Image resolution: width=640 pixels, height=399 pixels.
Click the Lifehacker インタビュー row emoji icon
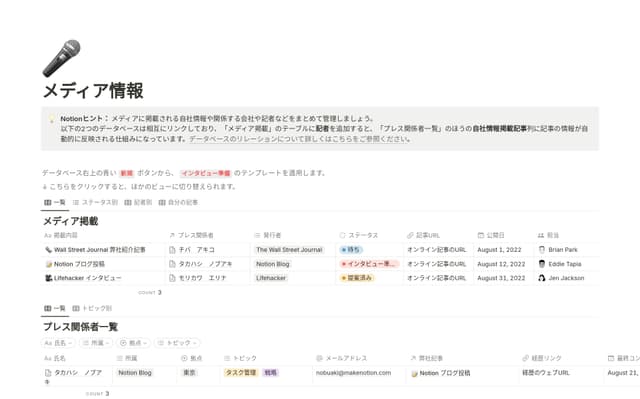pyautogui.click(x=49, y=278)
